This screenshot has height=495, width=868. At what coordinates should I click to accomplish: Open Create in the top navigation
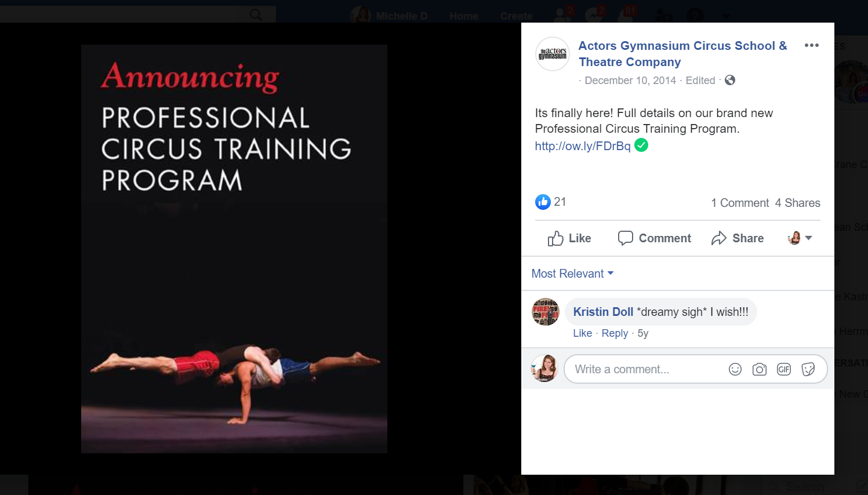click(516, 16)
